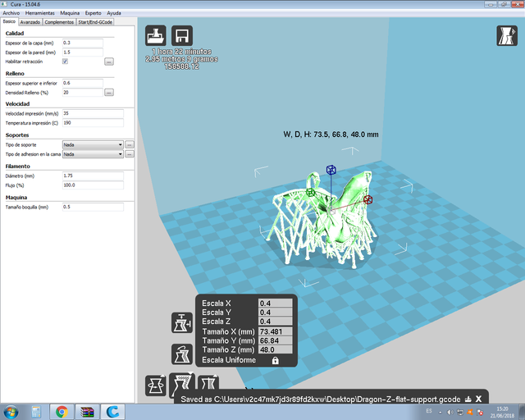
Task: Click the blue cube scale handle
Action: (x=331, y=170)
